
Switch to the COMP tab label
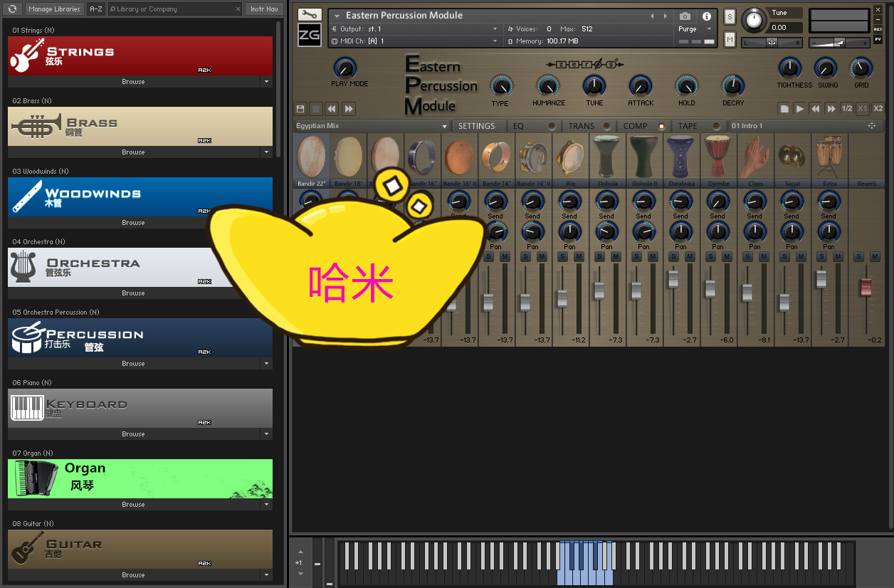[x=636, y=126]
